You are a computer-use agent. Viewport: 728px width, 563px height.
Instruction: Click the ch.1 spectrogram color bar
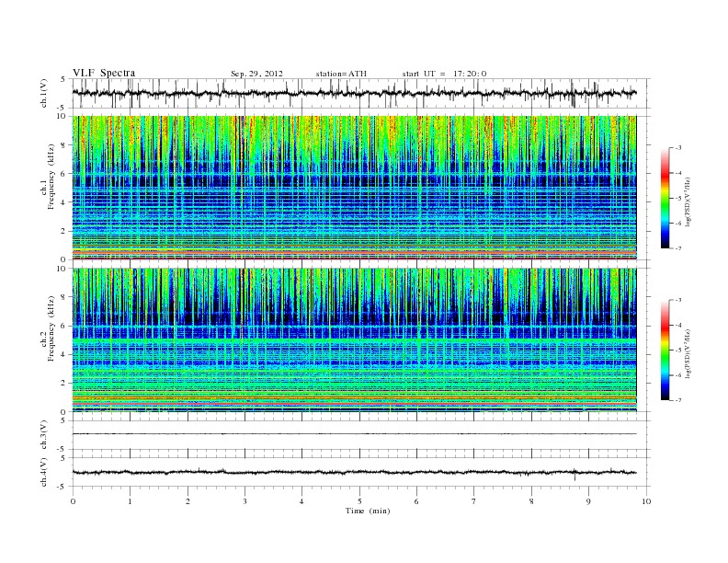[665, 199]
